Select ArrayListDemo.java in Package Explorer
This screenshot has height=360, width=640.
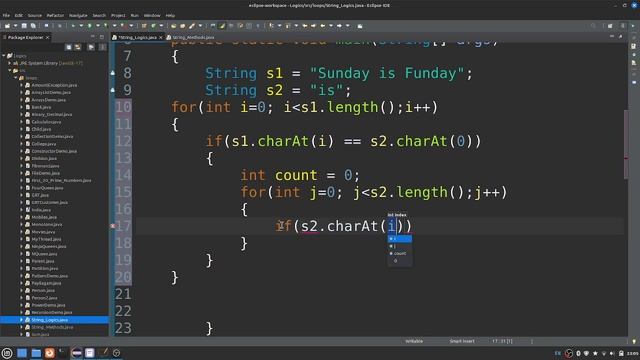51,92
